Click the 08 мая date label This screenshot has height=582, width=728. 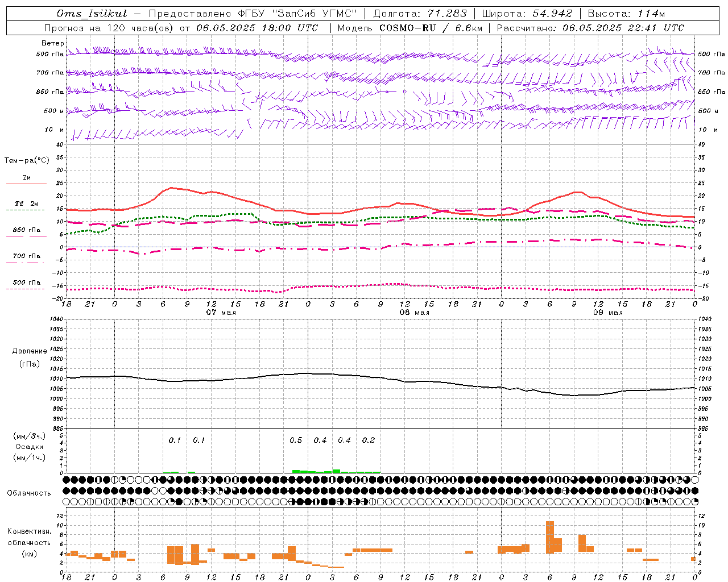tap(414, 313)
